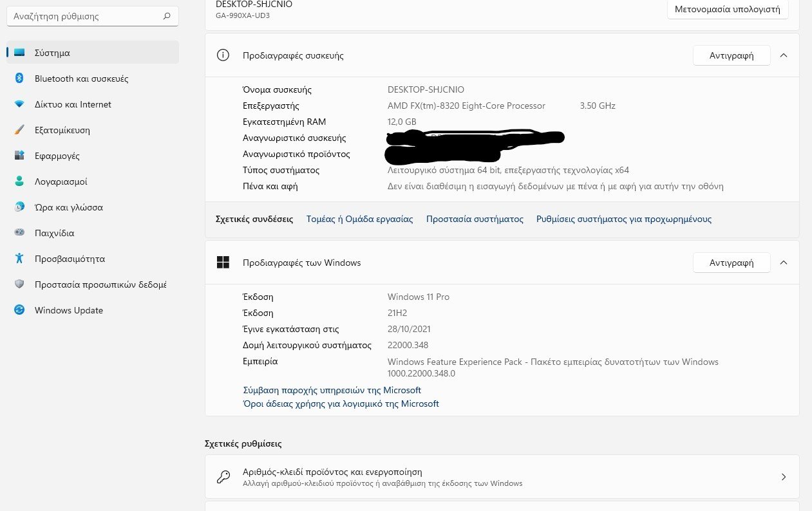Open Τομέας ή Ομάδα εργασίας link
This screenshot has height=511, width=812.
point(359,219)
